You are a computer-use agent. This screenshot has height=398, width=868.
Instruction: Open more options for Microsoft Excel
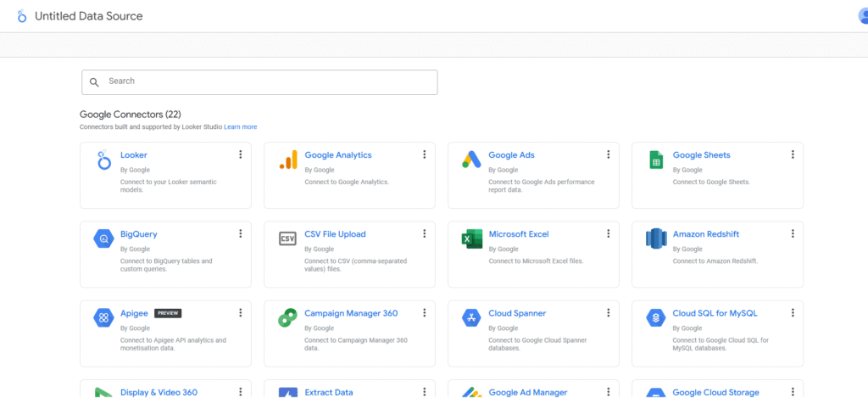608,234
